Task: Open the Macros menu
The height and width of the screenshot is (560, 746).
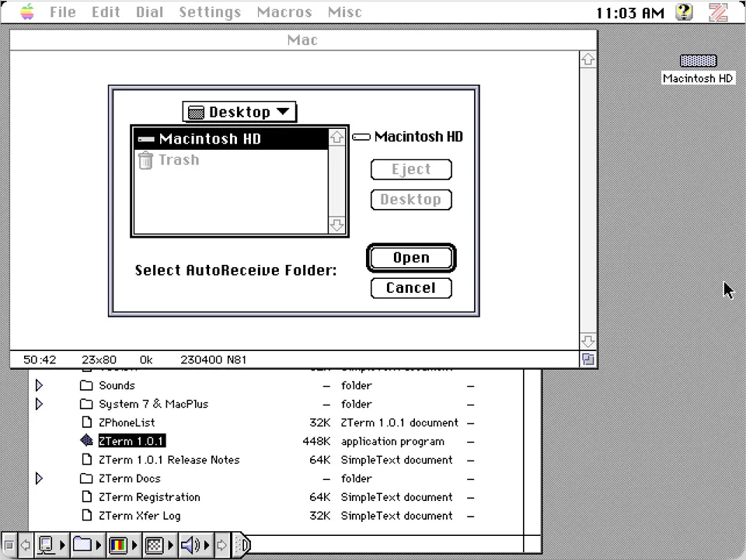Action: pos(284,12)
